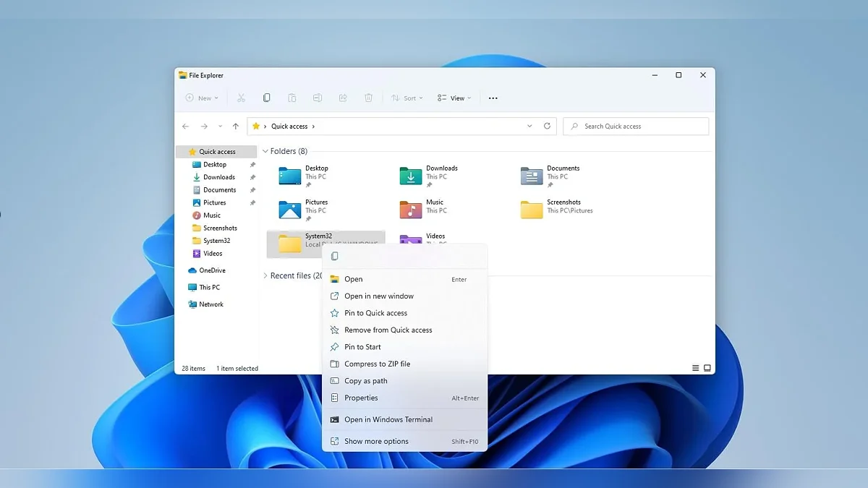Select System32 in sidebar
Image resolution: width=868 pixels, height=488 pixels.
pyautogui.click(x=217, y=241)
